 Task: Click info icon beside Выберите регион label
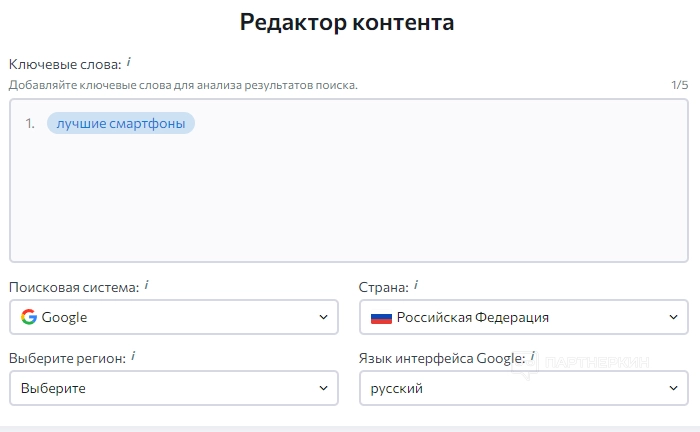click(x=133, y=356)
